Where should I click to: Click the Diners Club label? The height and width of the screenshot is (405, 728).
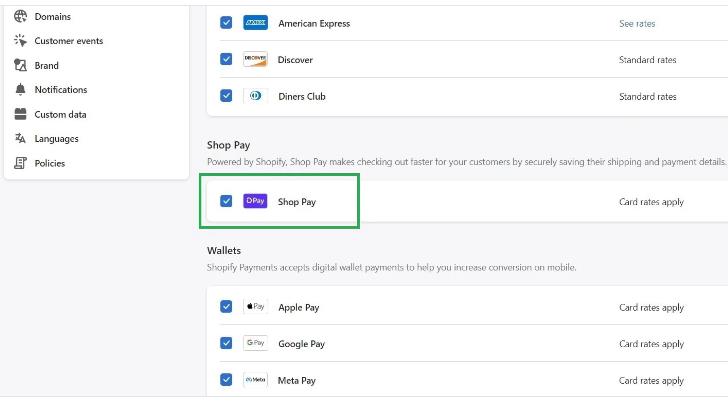pyautogui.click(x=302, y=97)
